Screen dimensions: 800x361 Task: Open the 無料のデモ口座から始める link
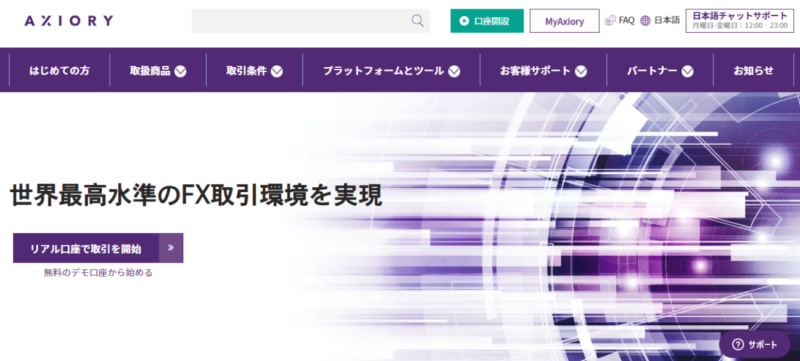point(98,273)
